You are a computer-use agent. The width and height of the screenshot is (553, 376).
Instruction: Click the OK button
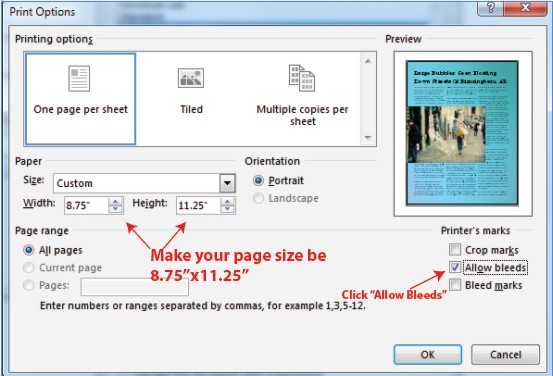pos(427,354)
